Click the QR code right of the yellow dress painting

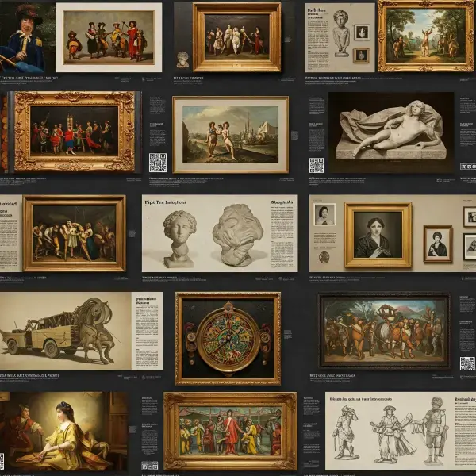click(x=150, y=466)
